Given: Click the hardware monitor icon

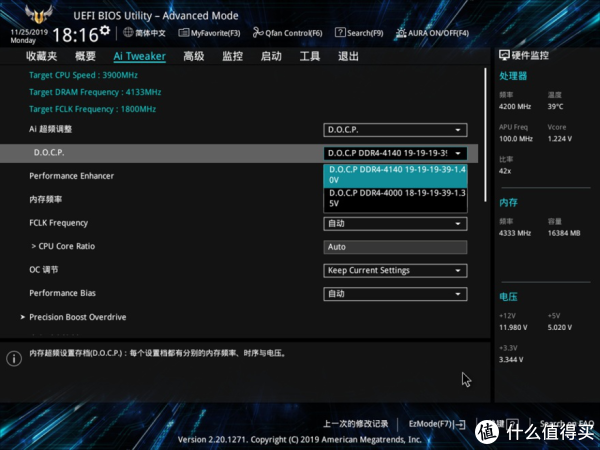Looking at the screenshot, I should point(504,55).
